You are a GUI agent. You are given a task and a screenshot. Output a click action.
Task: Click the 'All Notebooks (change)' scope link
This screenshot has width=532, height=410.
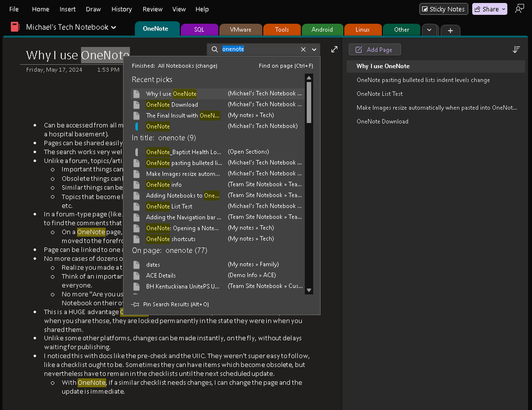pos(187,66)
